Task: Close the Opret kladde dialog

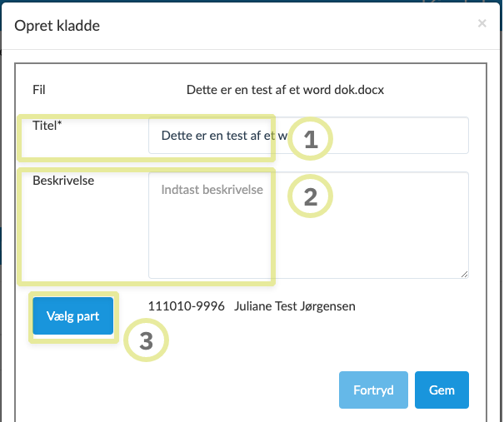Action: pyautogui.click(x=482, y=23)
